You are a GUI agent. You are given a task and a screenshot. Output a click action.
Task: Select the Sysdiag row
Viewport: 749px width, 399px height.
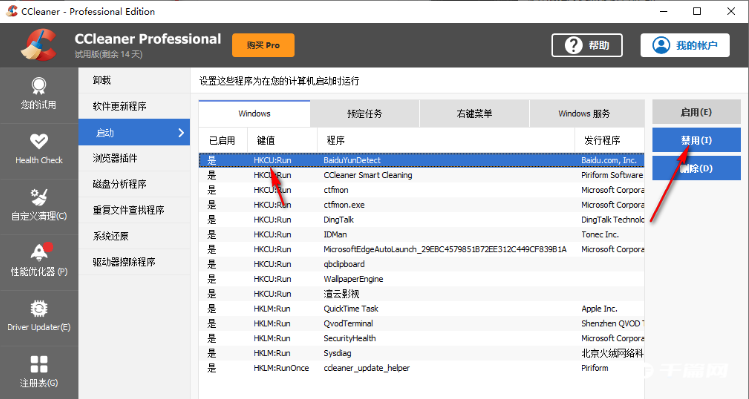point(421,353)
